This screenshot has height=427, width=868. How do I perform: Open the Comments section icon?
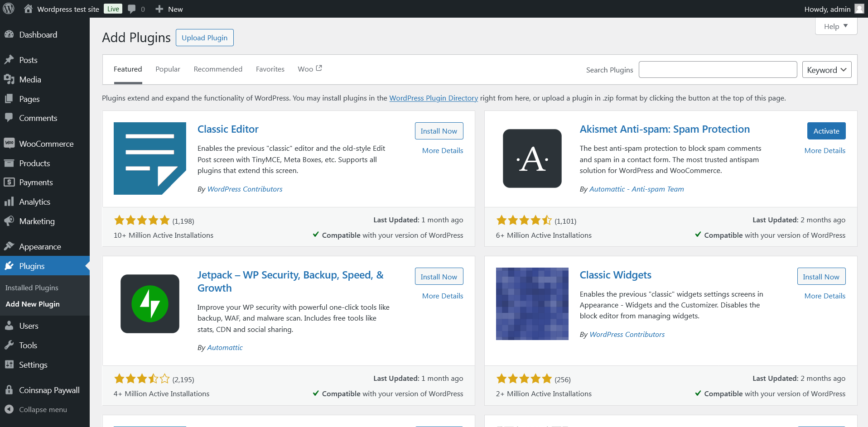(10, 118)
